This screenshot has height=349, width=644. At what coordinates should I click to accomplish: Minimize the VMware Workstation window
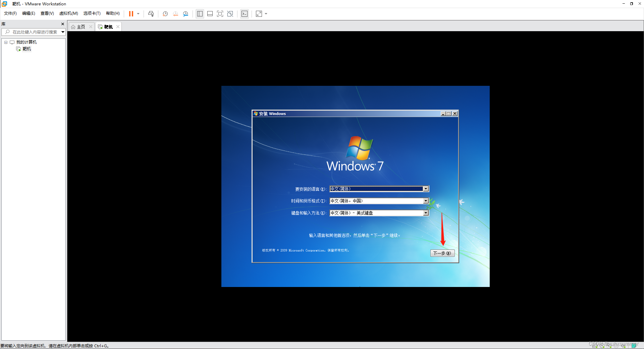(624, 4)
